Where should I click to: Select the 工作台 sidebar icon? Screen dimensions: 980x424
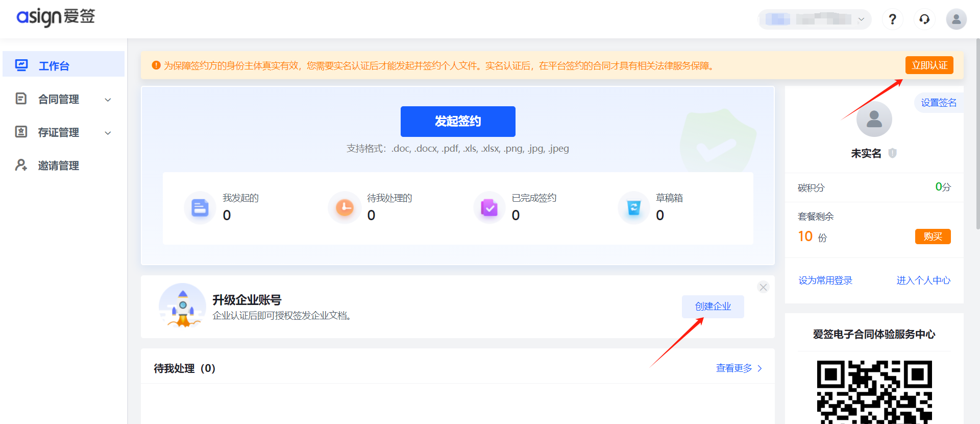21,65
